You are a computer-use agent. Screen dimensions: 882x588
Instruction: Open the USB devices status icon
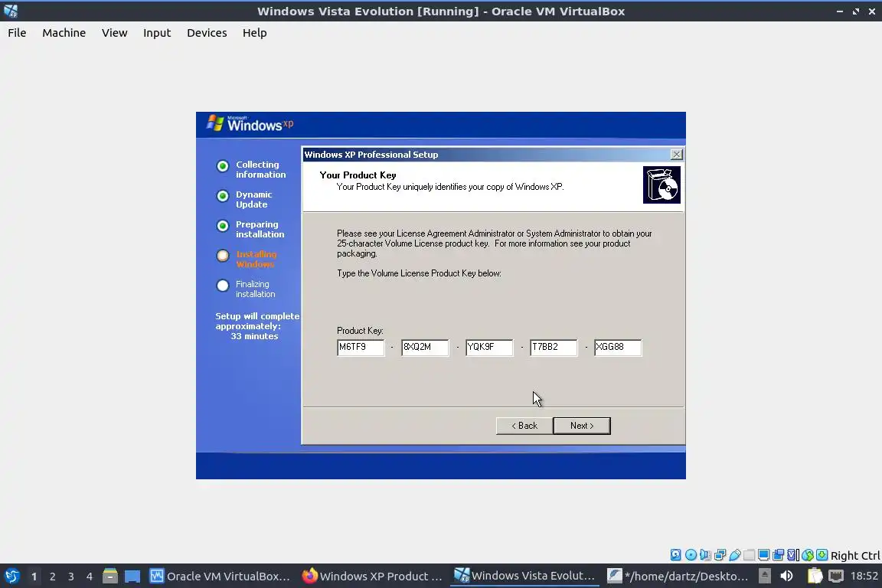tap(735, 555)
